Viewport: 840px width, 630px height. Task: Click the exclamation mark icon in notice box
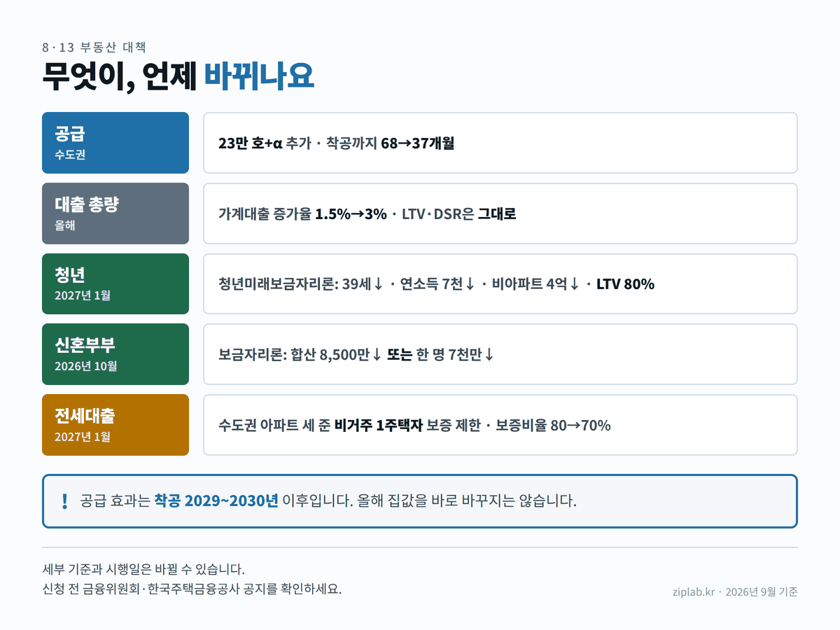(x=64, y=501)
